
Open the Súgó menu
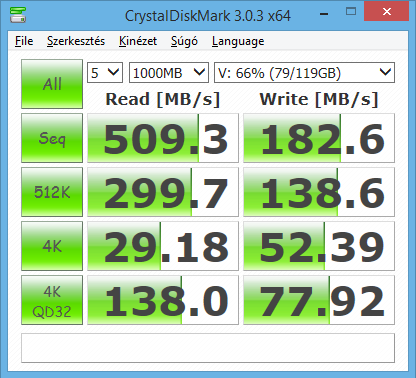click(184, 41)
